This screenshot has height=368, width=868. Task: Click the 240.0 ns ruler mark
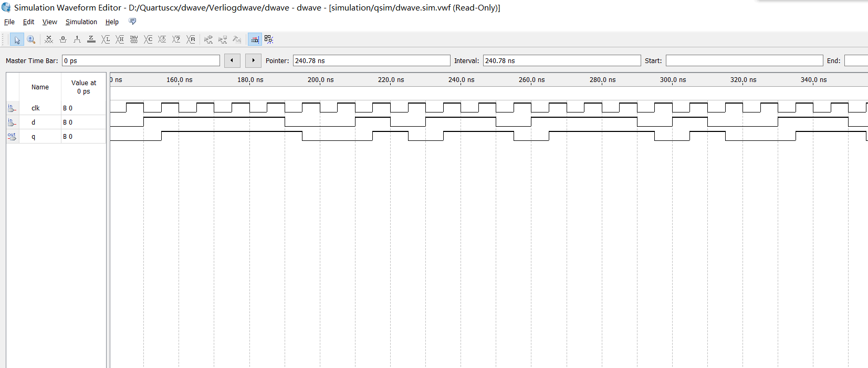(461, 80)
